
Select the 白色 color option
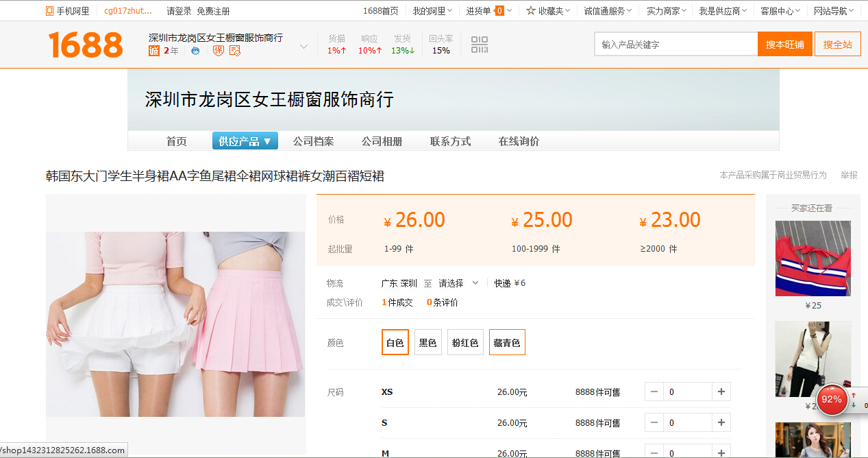[395, 343]
